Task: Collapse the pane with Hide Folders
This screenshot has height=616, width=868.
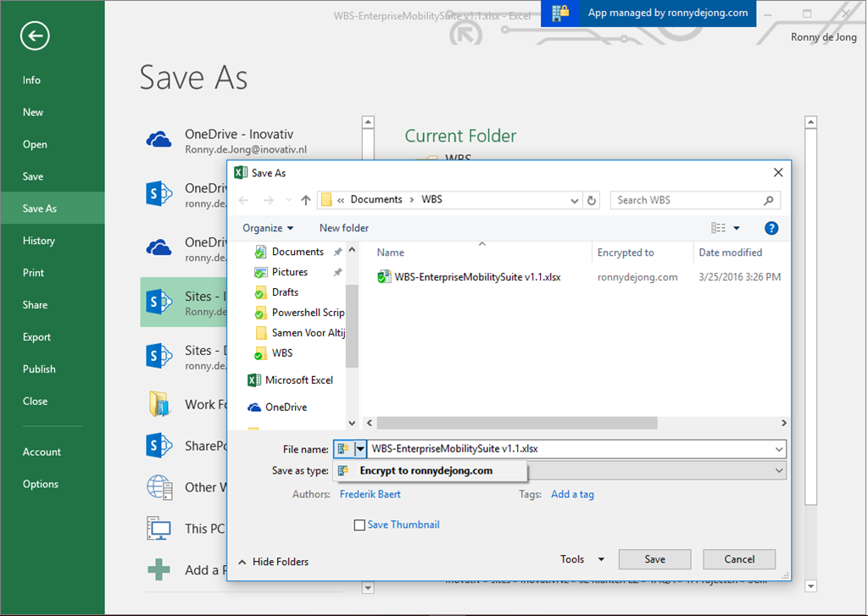Action: pyautogui.click(x=273, y=562)
